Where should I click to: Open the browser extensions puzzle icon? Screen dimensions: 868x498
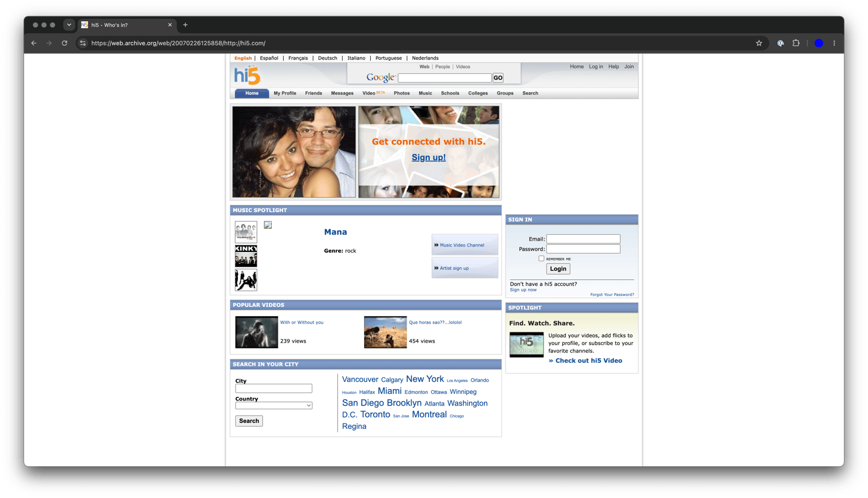(x=796, y=43)
